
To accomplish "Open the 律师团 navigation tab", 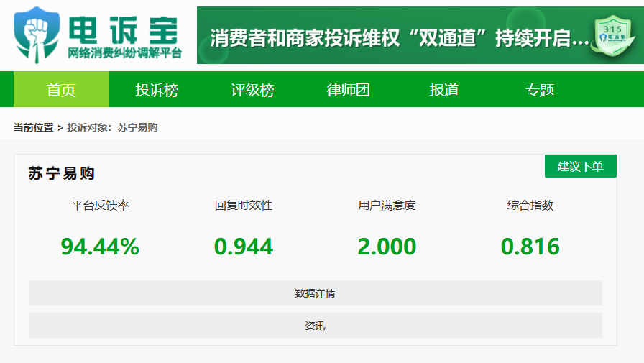I will (349, 89).
